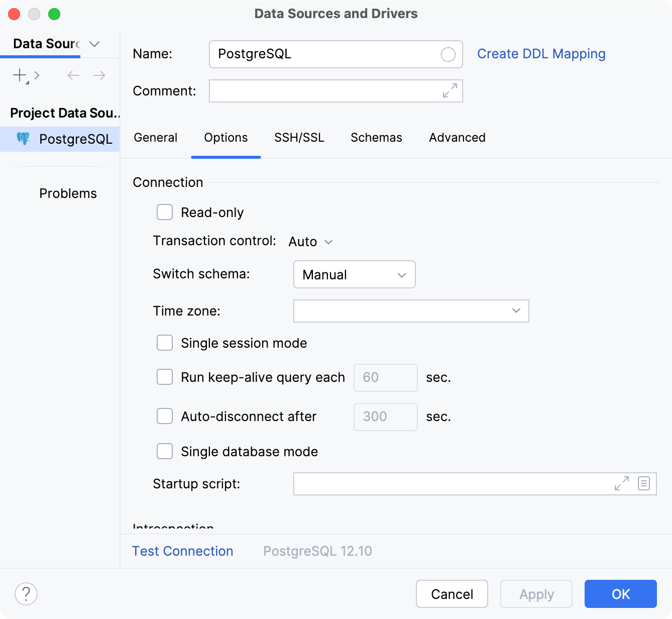The height and width of the screenshot is (619, 672).
Task: Click Create DDL Mapping
Action: [x=541, y=54]
